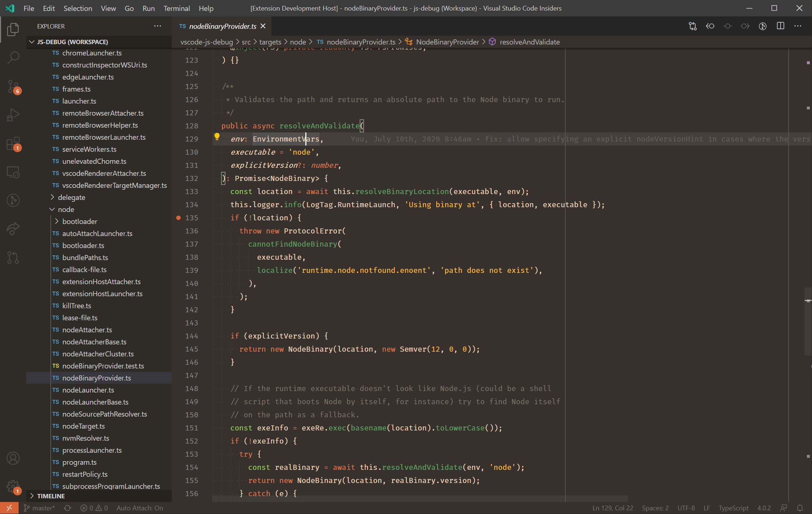
Task: Click the LF end of line setting
Action: (x=707, y=508)
